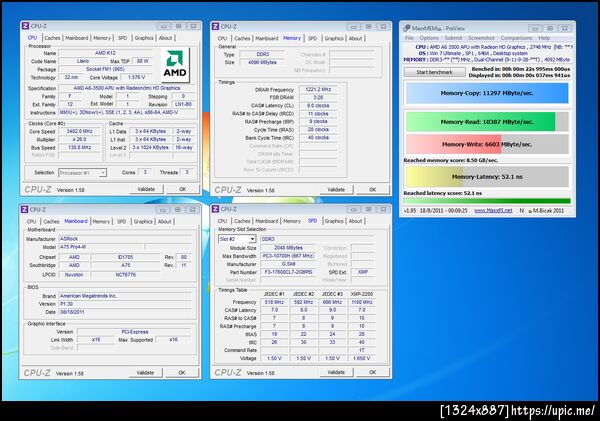The width and height of the screenshot is (600, 421).
Task: Open the Options menu in MaxxMEM
Action: [429, 38]
